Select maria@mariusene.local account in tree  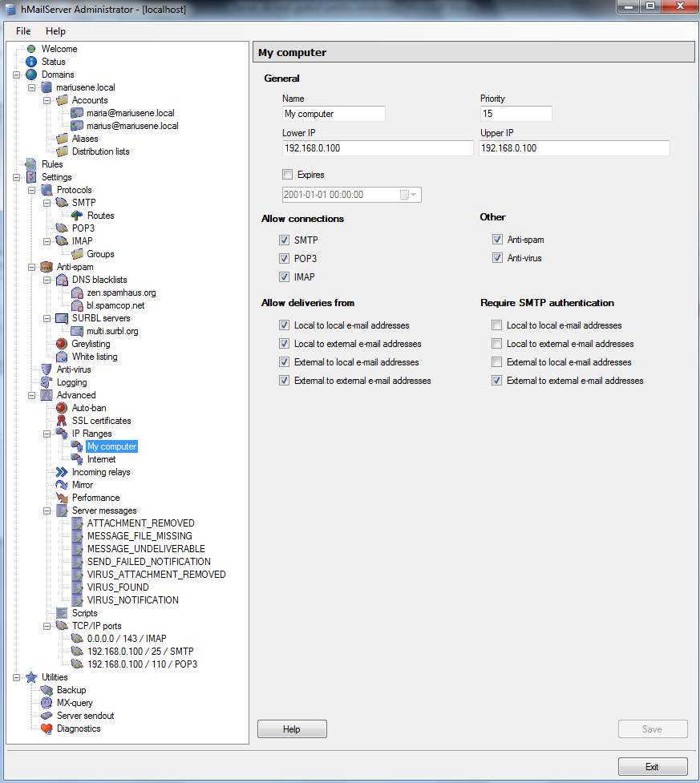tap(130, 113)
